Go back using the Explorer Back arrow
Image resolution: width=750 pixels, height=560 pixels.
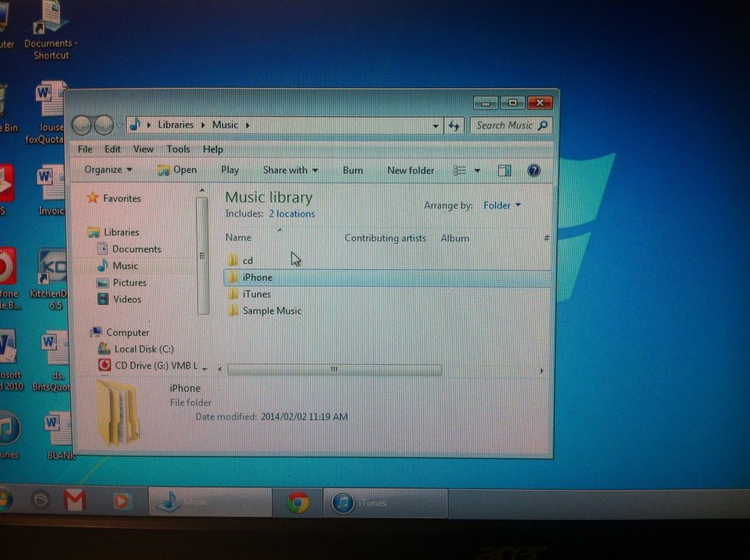[x=82, y=125]
